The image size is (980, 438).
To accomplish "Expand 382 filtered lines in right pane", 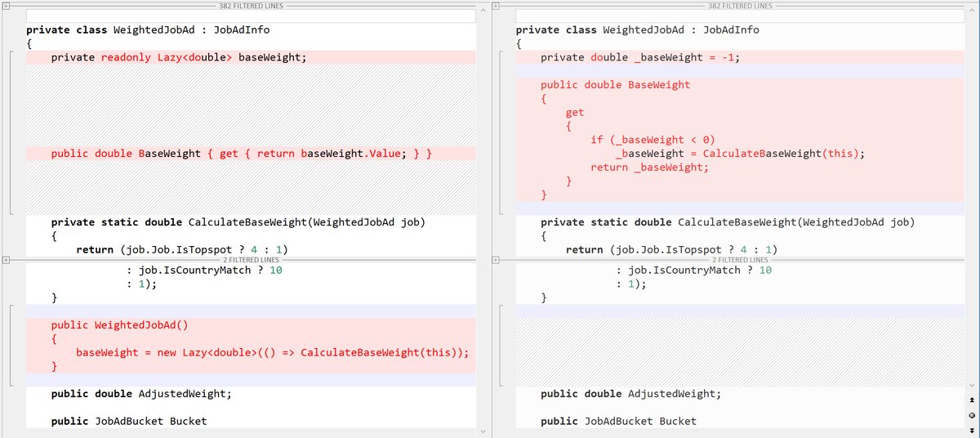I will 496,6.
